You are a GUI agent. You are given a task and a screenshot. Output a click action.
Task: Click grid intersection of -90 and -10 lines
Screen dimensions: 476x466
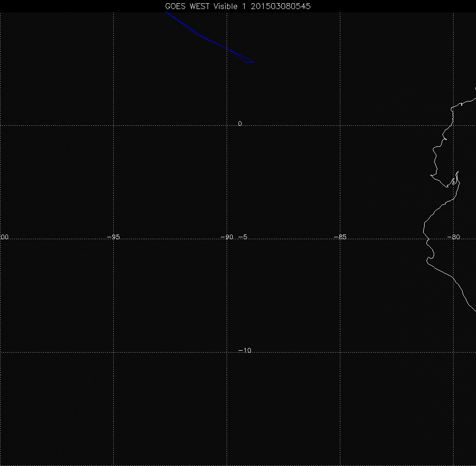tap(227, 353)
